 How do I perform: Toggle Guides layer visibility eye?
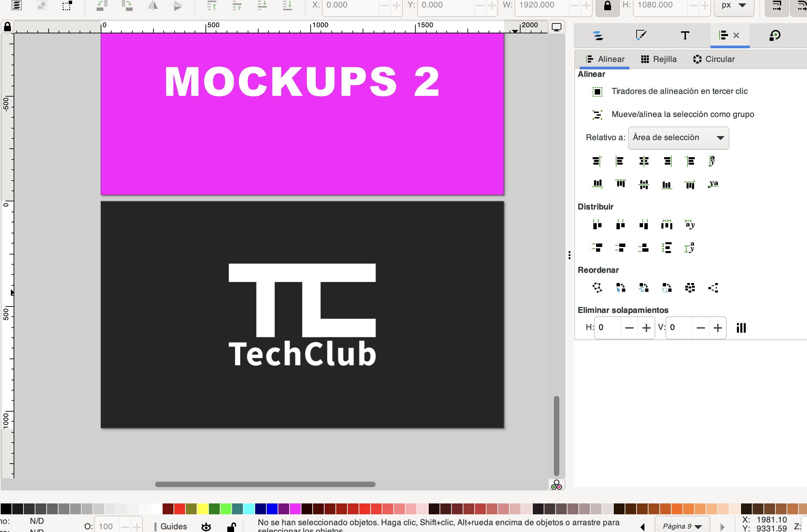click(206, 527)
